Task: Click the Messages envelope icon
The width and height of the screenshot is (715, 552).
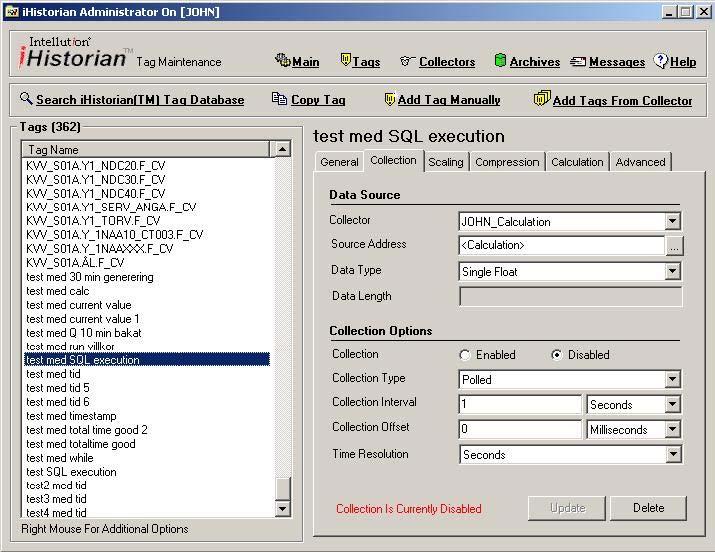Action: pos(578,61)
